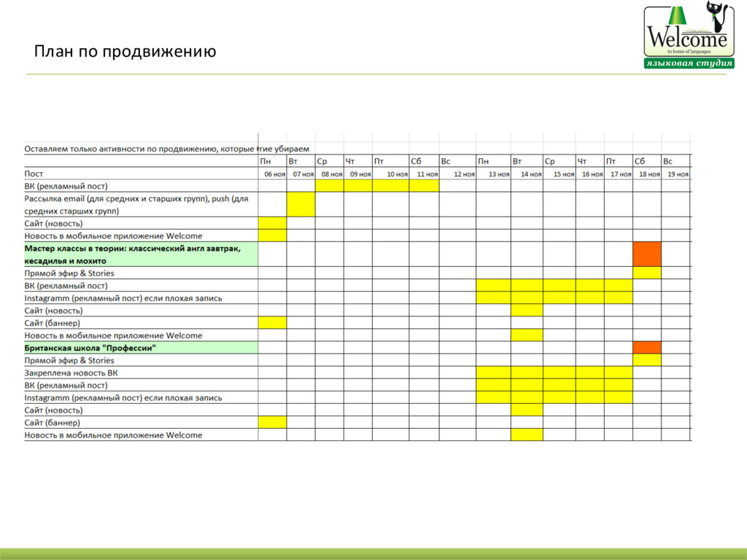Click the 18 ноя Saturday date header
The width and height of the screenshot is (747, 560).
tap(649, 174)
